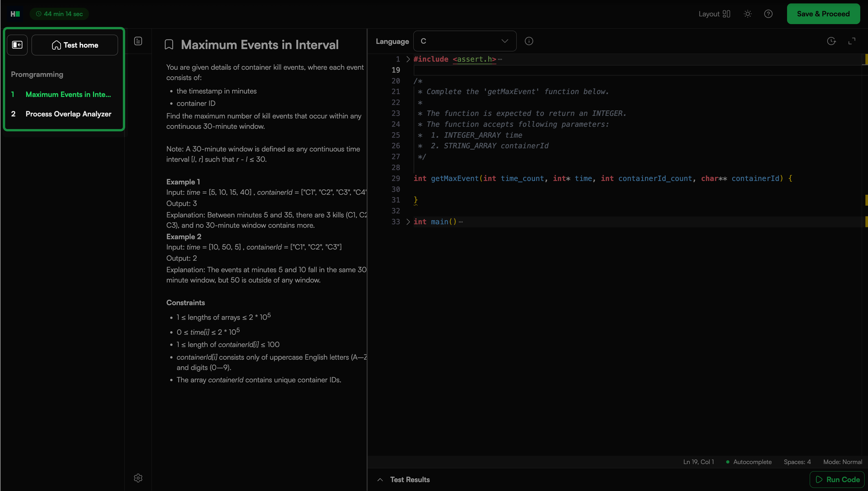
Task: Click the language info icon
Action: [529, 41]
